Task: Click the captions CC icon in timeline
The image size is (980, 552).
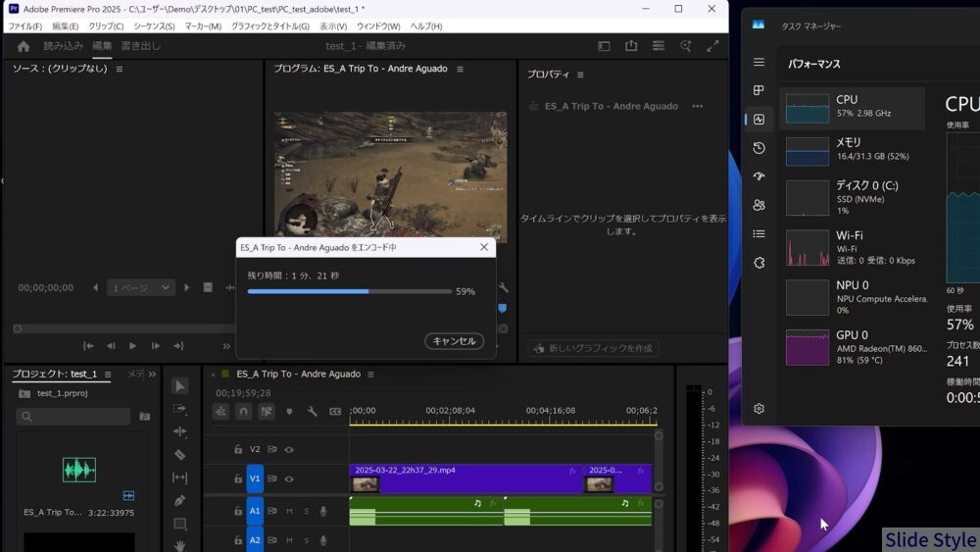Action: [335, 412]
